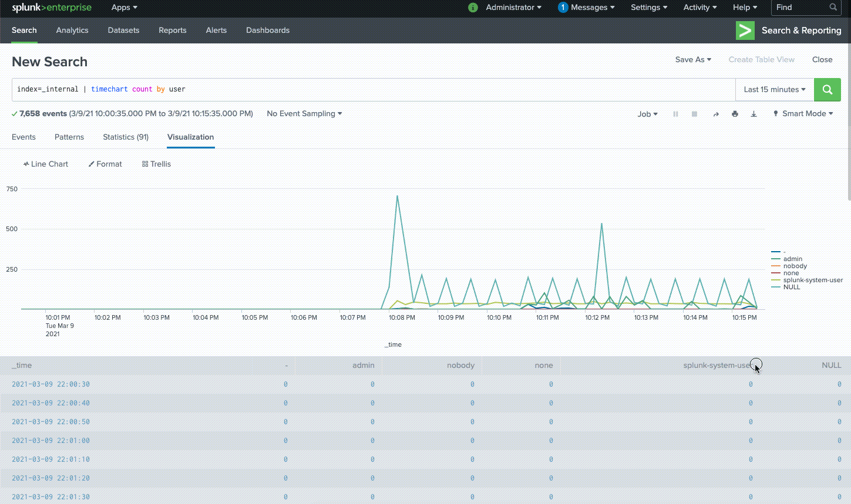Open the Search & Reporting app icon

point(745,30)
